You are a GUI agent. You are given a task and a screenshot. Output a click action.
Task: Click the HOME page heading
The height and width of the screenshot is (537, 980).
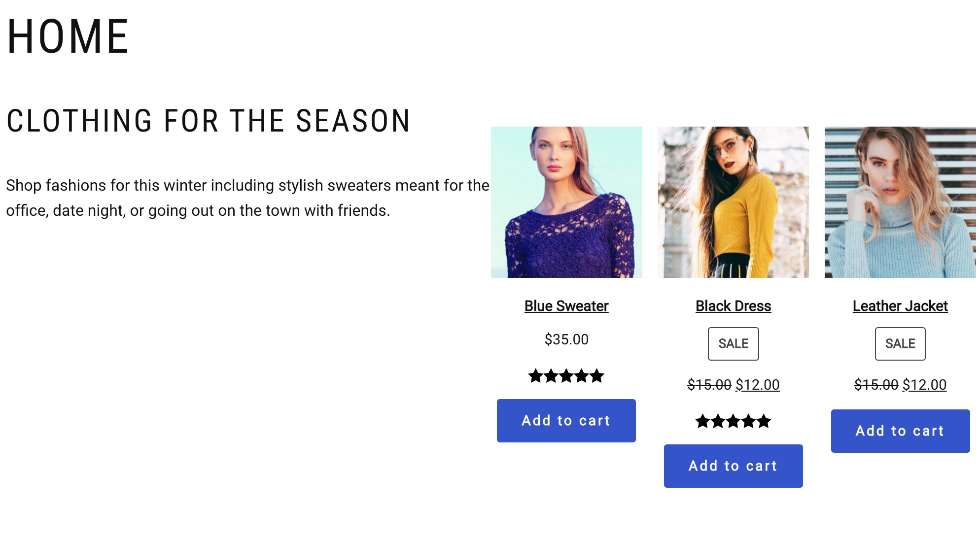(x=68, y=36)
